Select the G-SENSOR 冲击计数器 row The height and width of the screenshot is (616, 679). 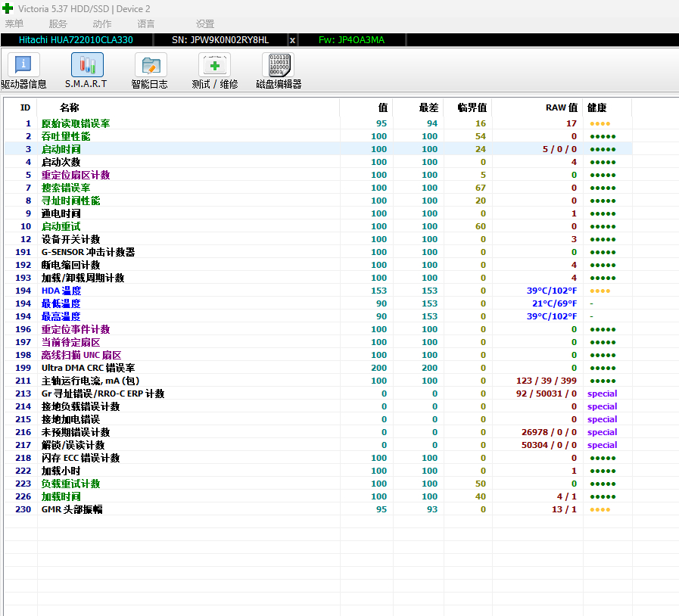tap(318, 252)
